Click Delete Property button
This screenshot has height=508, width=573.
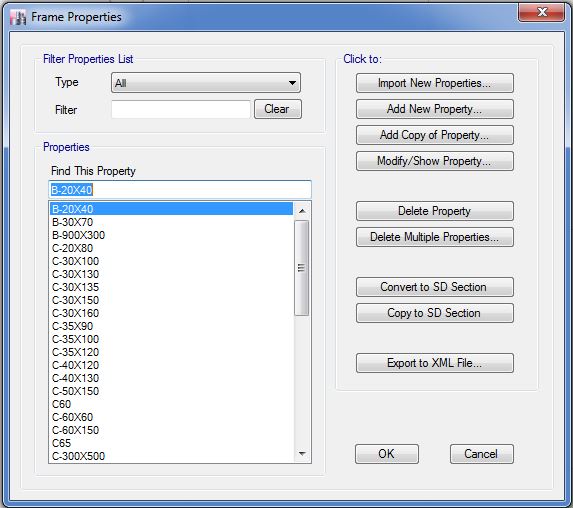435,211
